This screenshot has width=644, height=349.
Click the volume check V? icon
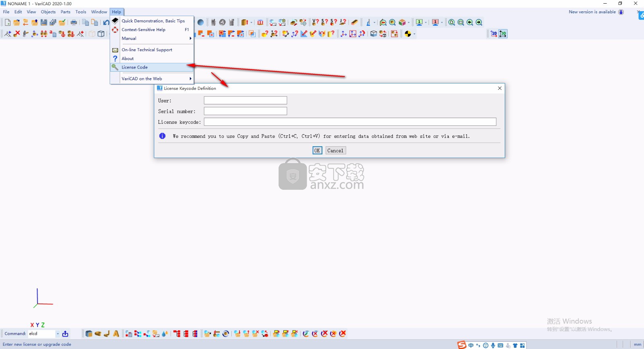(316, 23)
